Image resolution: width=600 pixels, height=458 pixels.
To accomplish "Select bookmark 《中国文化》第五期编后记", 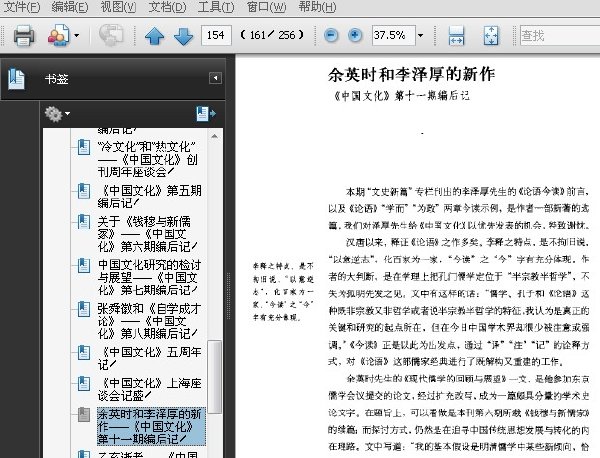I will click(149, 197).
